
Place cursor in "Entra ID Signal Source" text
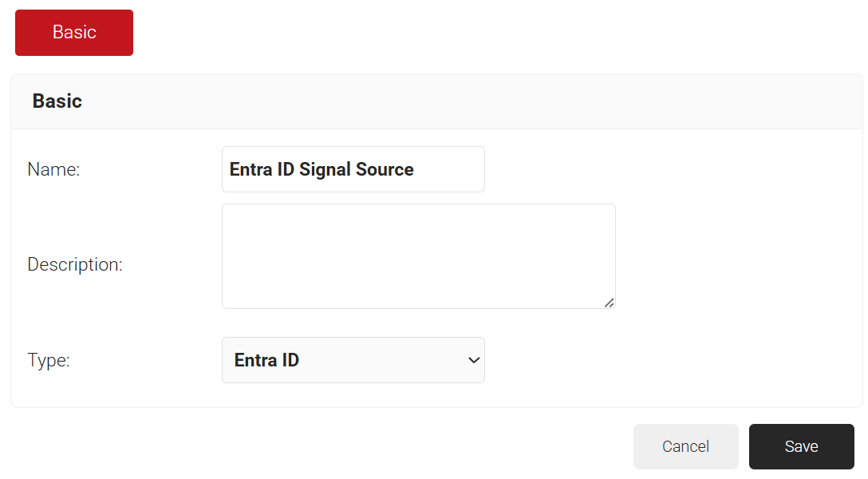pyautogui.click(x=322, y=169)
